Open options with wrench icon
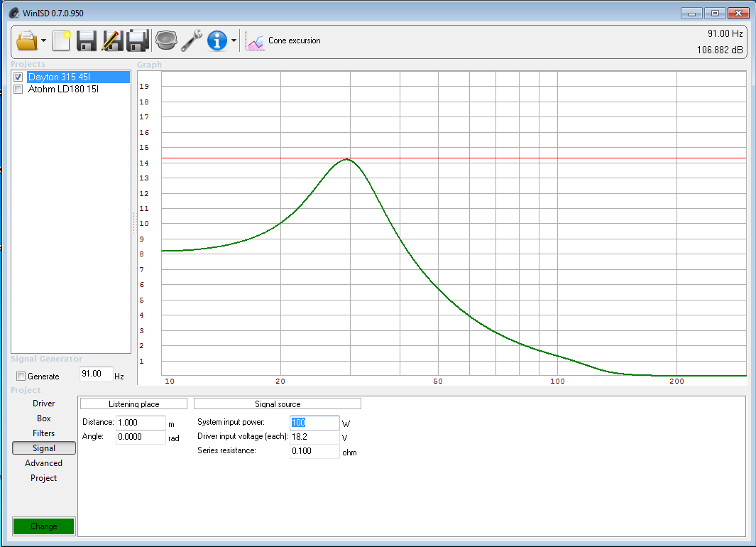This screenshot has width=756, height=547. click(x=192, y=40)
